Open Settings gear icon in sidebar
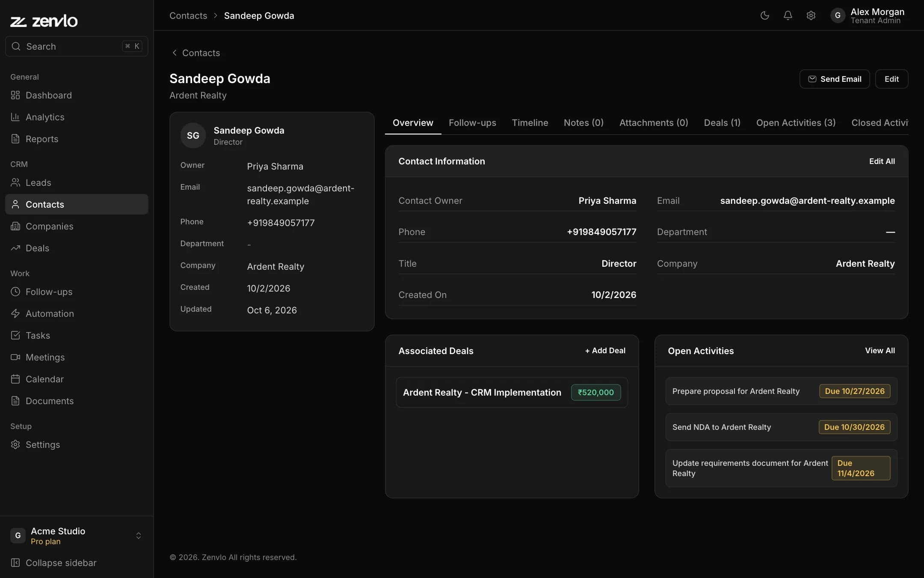The image size is (924, 578). tap(15, 444)
